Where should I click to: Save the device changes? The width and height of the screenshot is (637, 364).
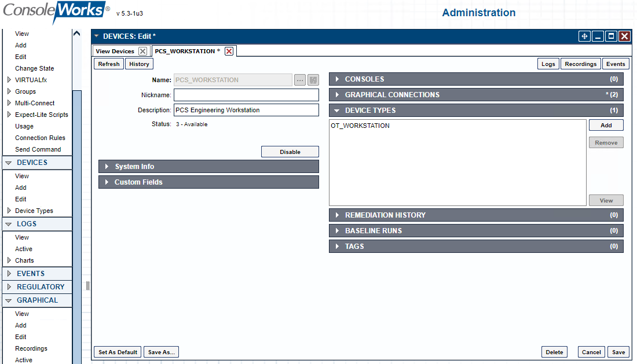click(618, 352)
